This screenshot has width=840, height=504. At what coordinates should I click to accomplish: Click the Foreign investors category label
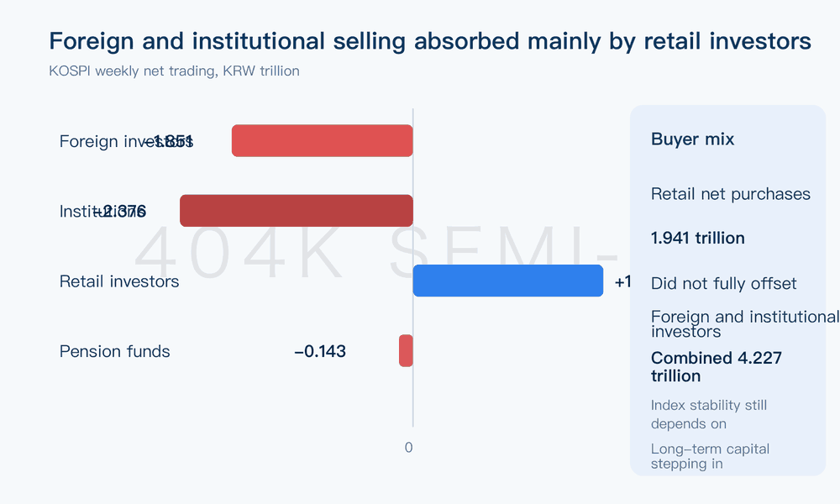point(125,141)
